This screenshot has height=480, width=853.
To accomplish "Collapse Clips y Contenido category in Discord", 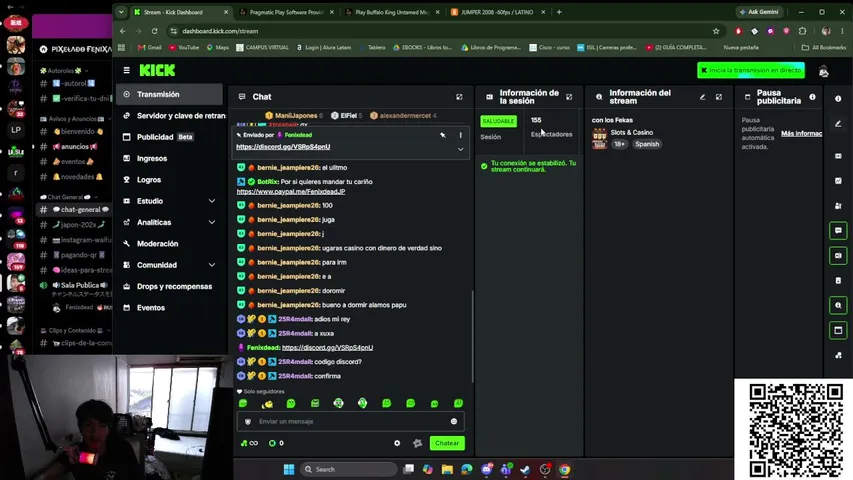I will click(75, 330).
